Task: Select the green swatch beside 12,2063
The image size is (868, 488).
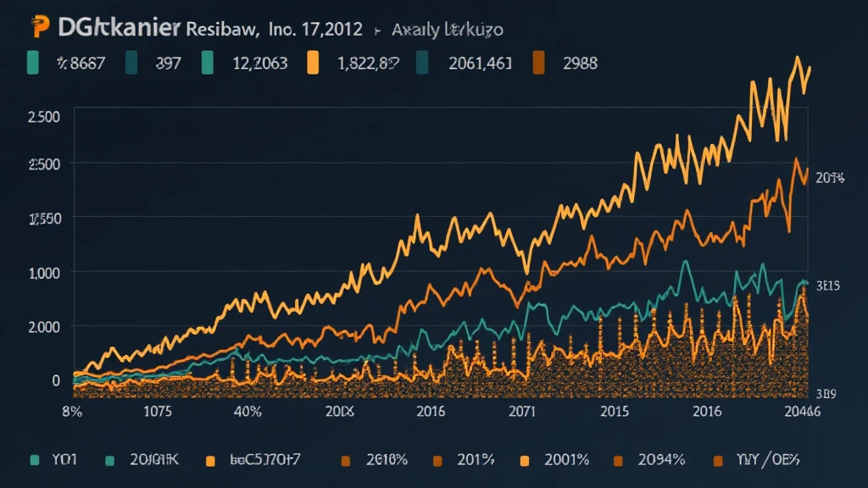Action: click(208, 61)
